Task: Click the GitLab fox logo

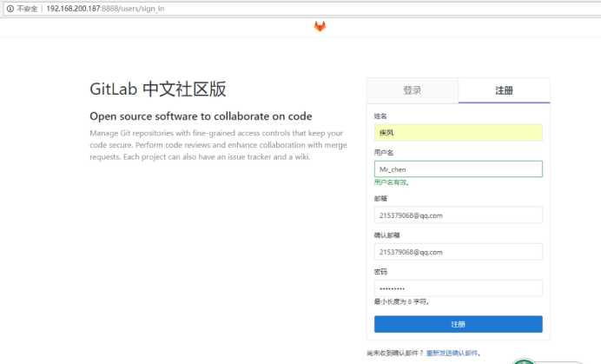Action: click(x=320, y=26)
